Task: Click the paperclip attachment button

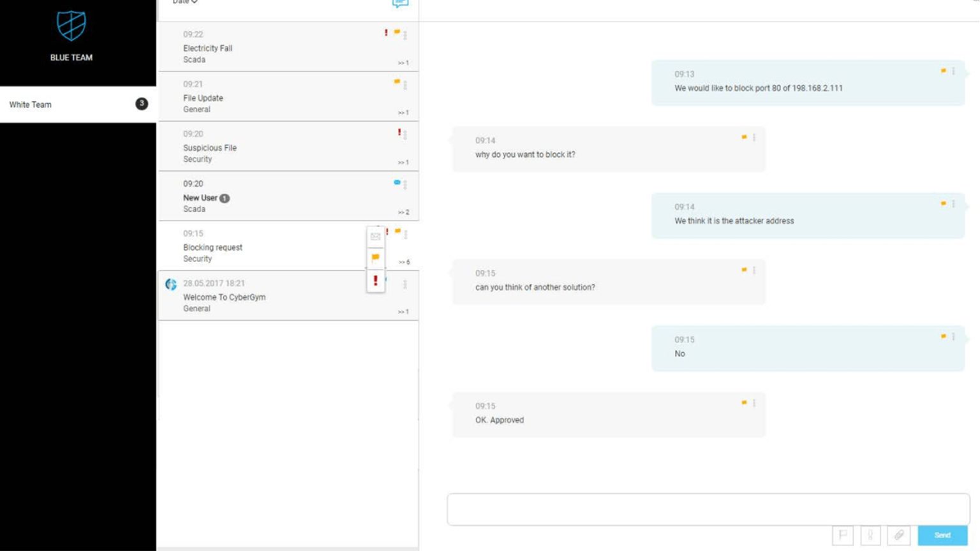Action: coord(899,535)
